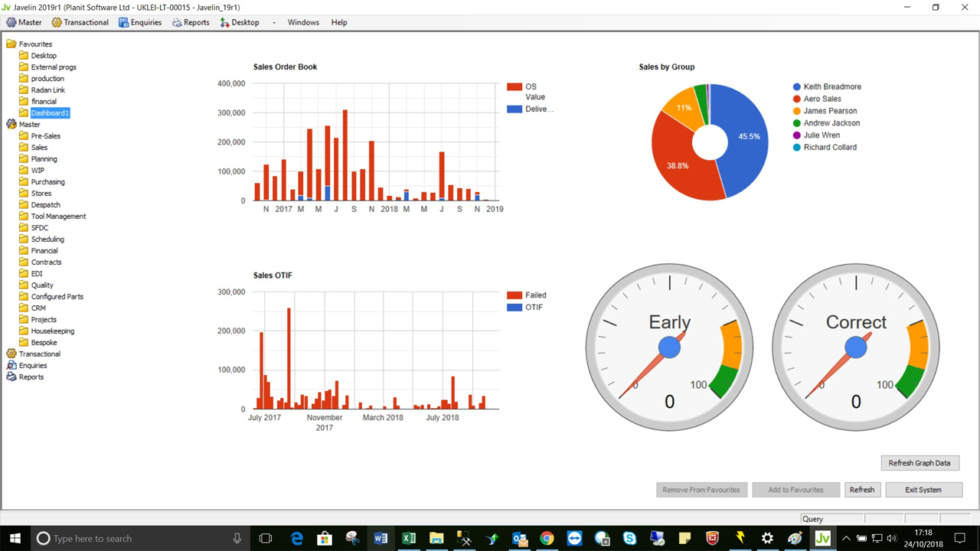Image resolution: width=980 pixels, height=551 pixels.
Task: Open the Configured Parts folder
Action: pyautogui.click(x=57, y=297)
